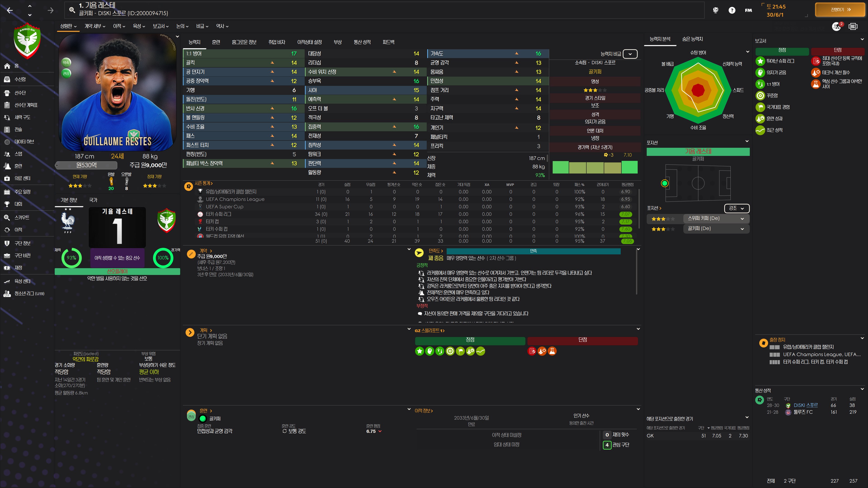The height and width of the screenshot is (488, 868).
Task: Switch to the 숨은 능력치 tab
Action: click(x=692, y=39)
